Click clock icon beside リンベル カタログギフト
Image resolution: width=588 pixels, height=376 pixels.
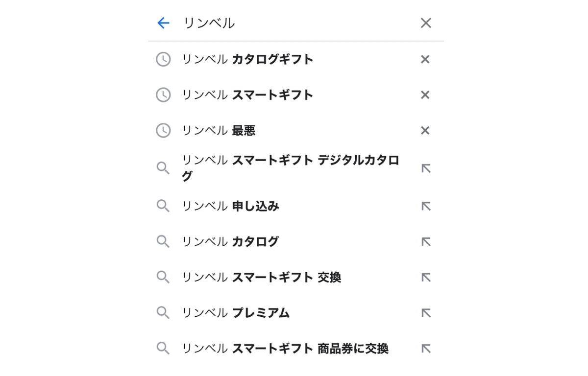click(x=163, y=59)
